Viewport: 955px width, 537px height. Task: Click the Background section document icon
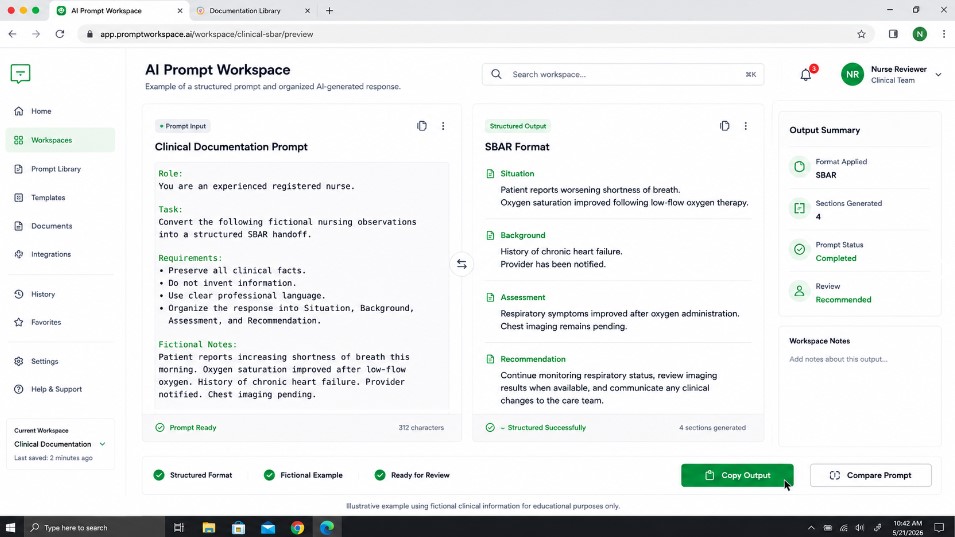pos(490,236)
